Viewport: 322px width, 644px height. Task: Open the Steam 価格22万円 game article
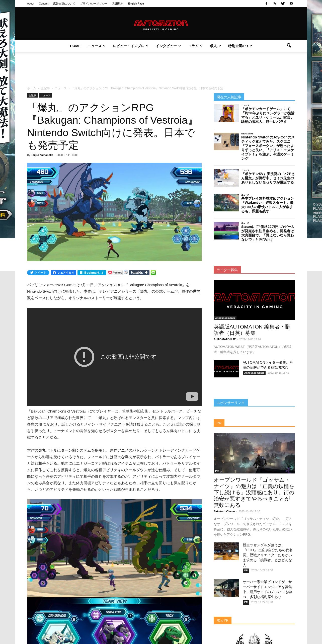point(268,233)
